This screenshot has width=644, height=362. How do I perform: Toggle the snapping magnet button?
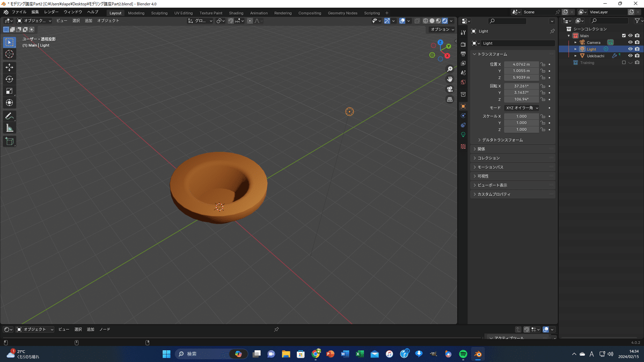pos(230,21)
